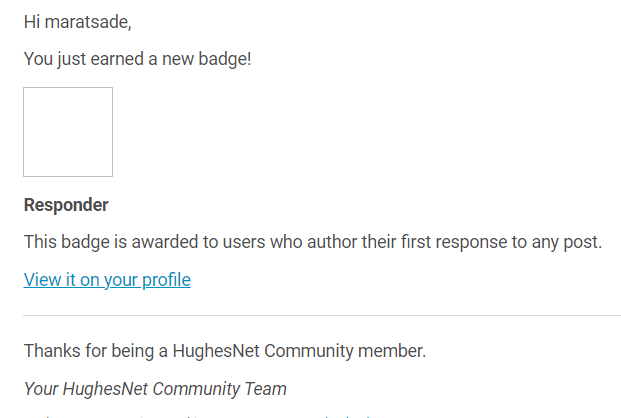This screenshot has width=621, height=418.
Task: Click the horizontal divider line
Action: tap(322, 316)
